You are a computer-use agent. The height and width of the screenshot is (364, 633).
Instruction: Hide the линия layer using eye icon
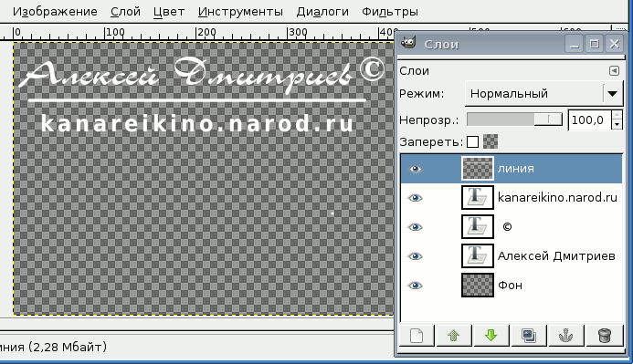click(416, 169)
